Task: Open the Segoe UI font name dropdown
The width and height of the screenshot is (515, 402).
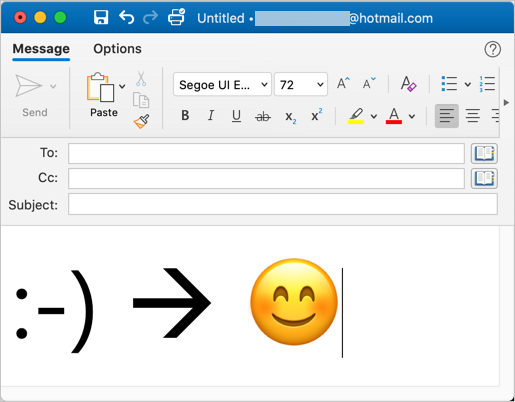Action: [x=222, y=84]
